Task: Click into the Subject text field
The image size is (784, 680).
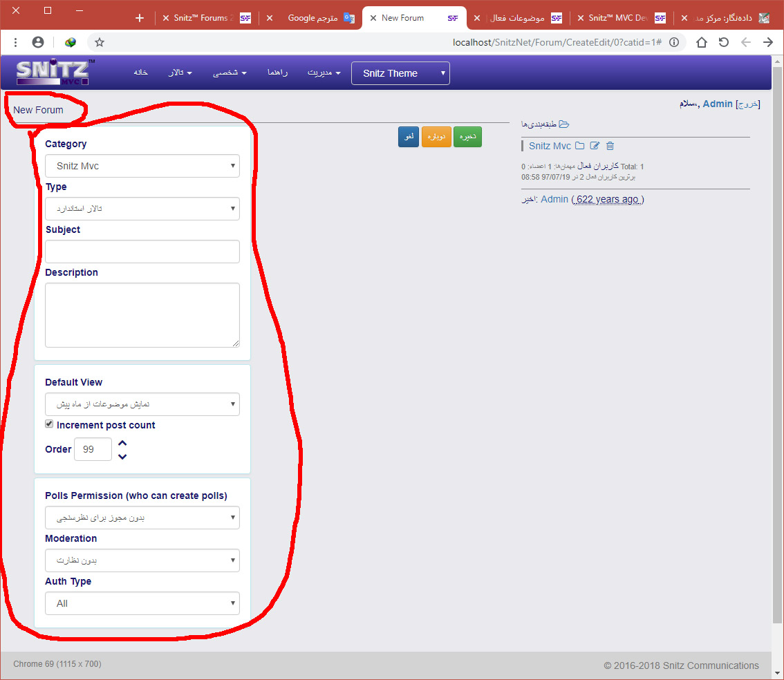Action: [x=142, y=252]
